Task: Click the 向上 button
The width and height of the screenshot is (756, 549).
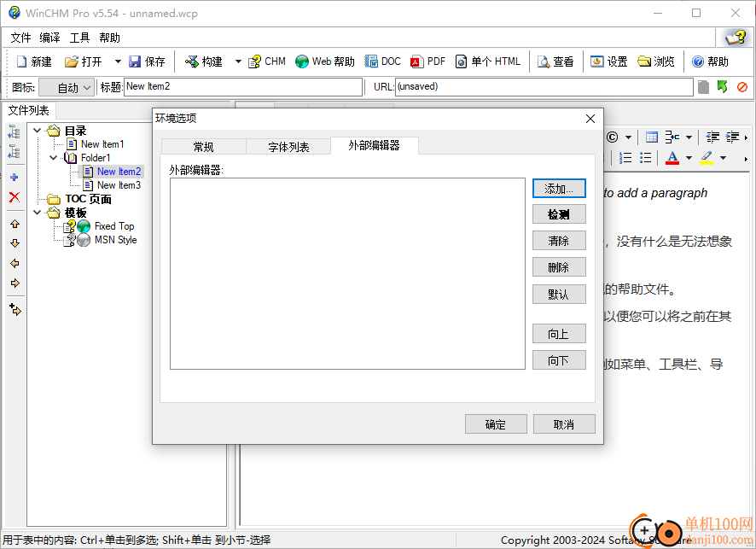Action: click(559, 333)
